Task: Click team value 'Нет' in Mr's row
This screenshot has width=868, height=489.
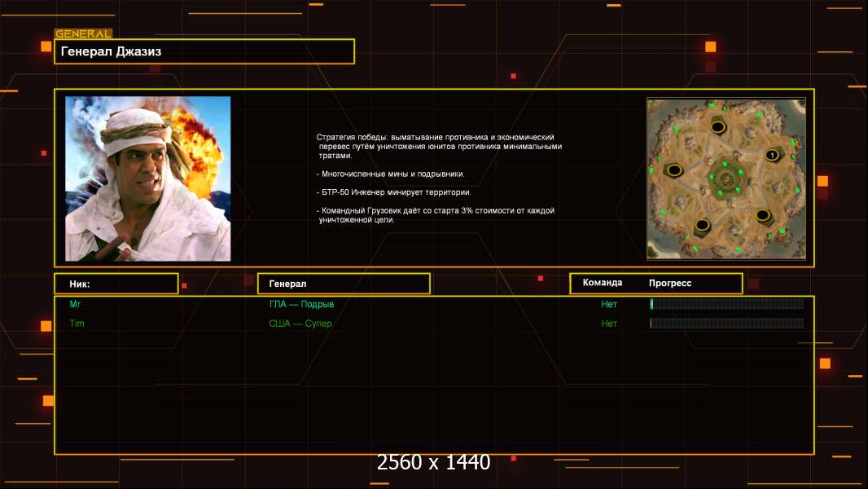Action: (x=609, y=304)
